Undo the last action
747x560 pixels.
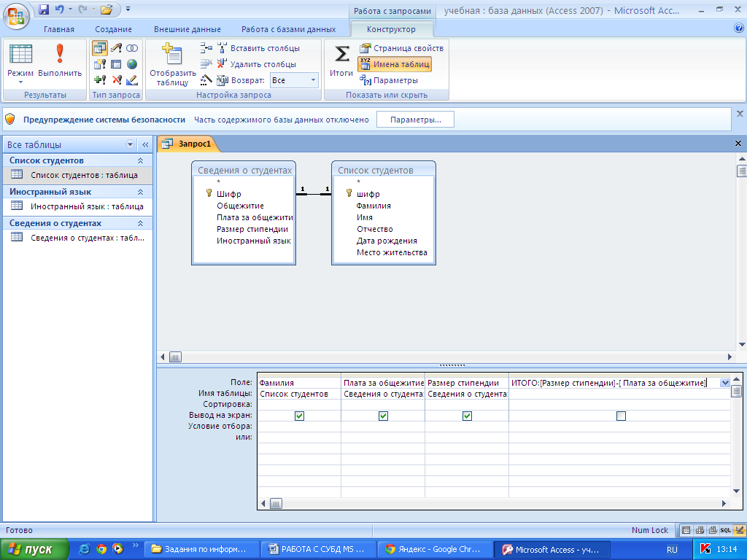coord(60,9)
